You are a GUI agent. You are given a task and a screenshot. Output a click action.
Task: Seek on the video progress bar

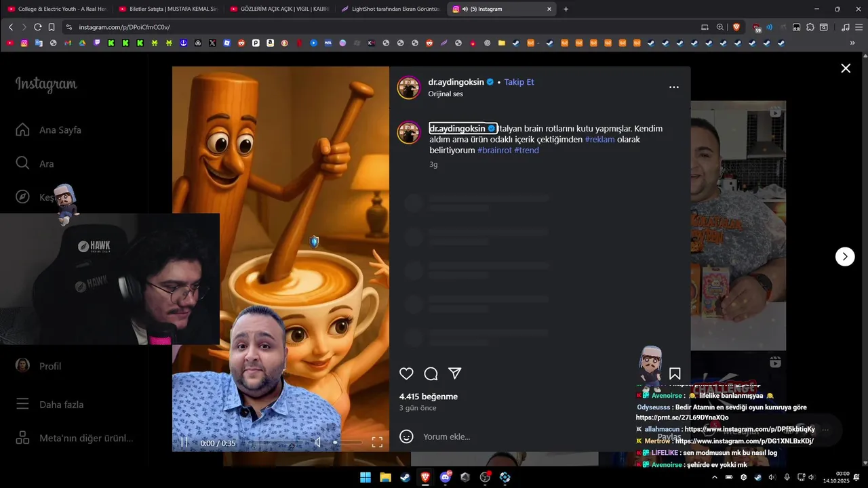click(x=274, y=443)
